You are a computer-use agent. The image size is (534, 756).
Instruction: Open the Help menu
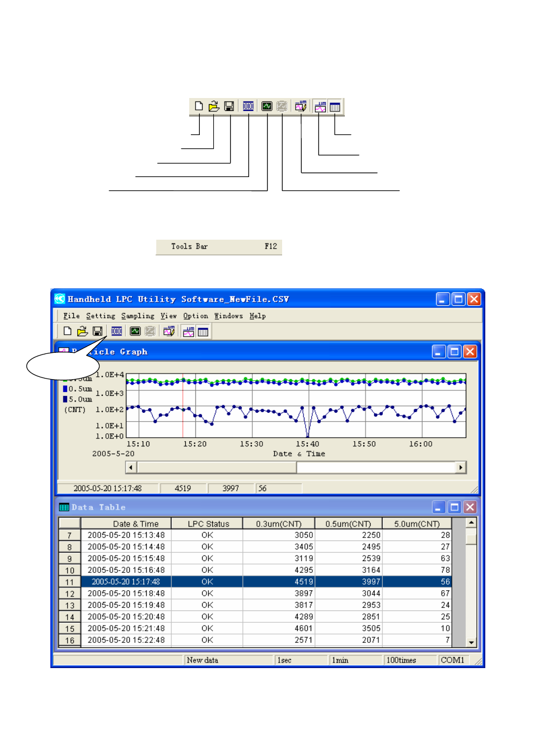tap(257, 316)
